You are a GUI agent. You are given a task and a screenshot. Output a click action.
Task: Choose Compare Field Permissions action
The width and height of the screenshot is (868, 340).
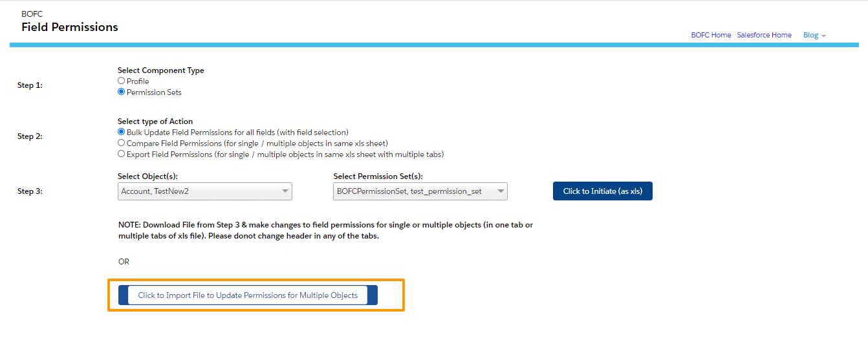[121, 143]
